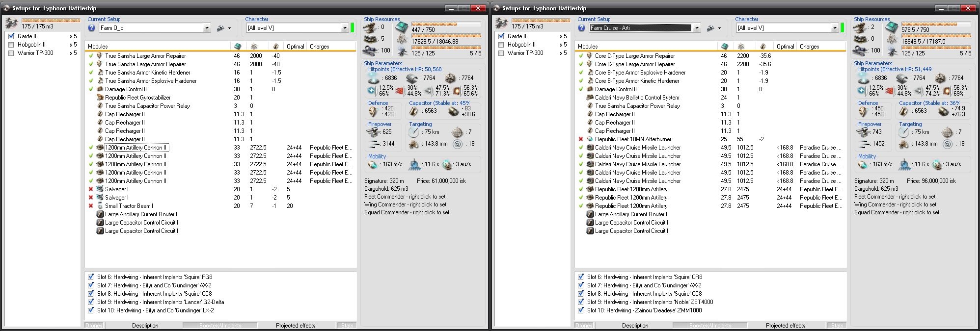The image size is (980, 331).
Task: Check Hobgoblin II drones in Farm Cruise window
Action: (501, 45)
